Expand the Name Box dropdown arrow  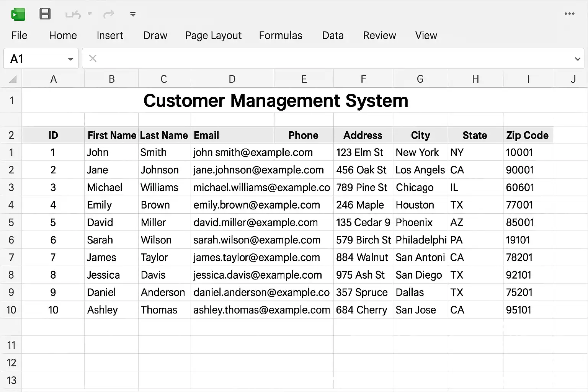pyautogui.click(x=70, y=59)
